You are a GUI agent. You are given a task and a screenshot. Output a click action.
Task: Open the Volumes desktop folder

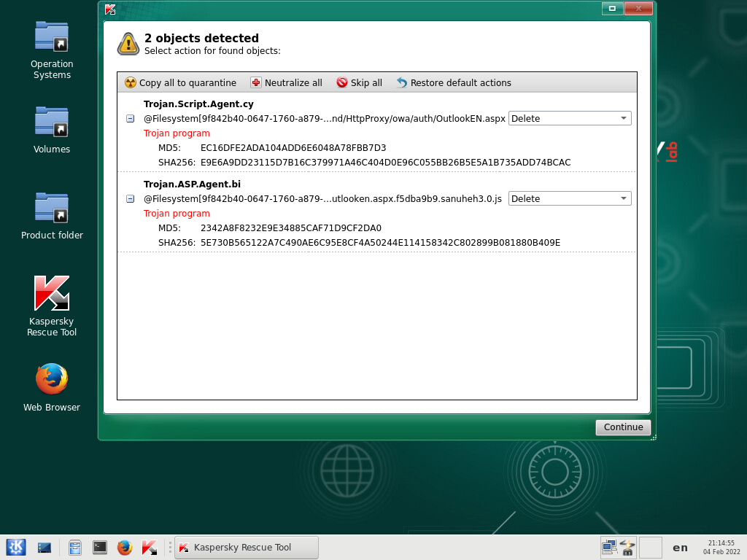pos(51,121)
